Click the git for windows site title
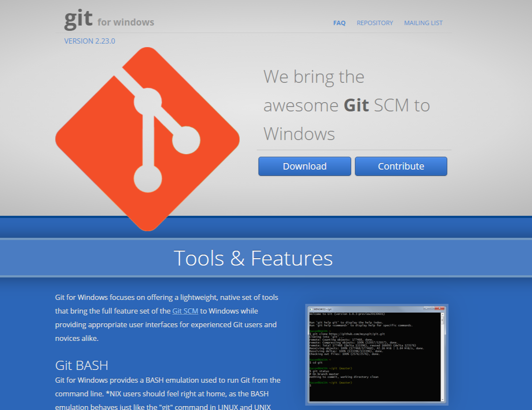 pos(109,19)
